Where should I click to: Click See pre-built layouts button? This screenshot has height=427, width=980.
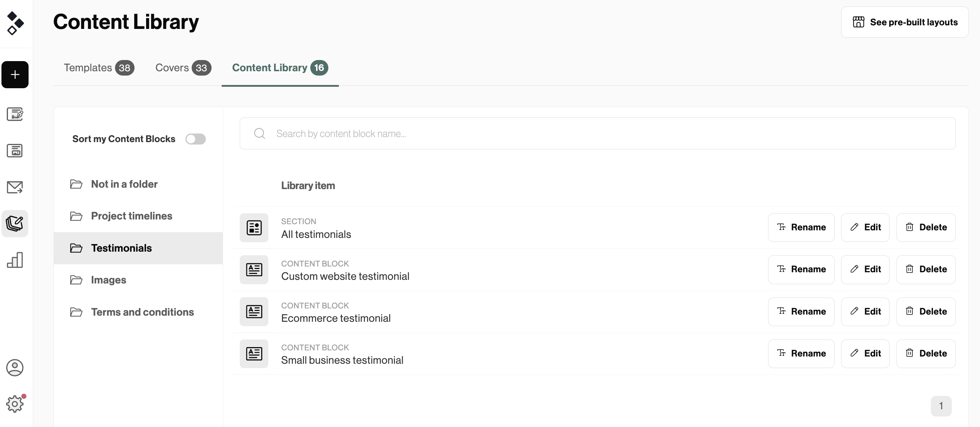click(905, 22)
